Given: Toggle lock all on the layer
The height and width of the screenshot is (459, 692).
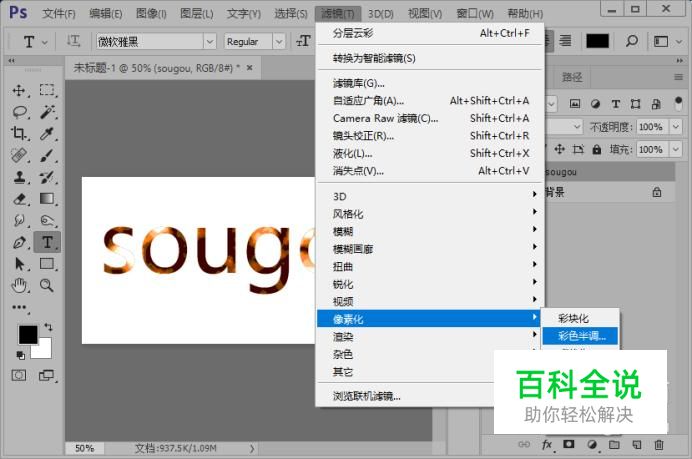Looking at the screenshot, I should pos(597,150).
